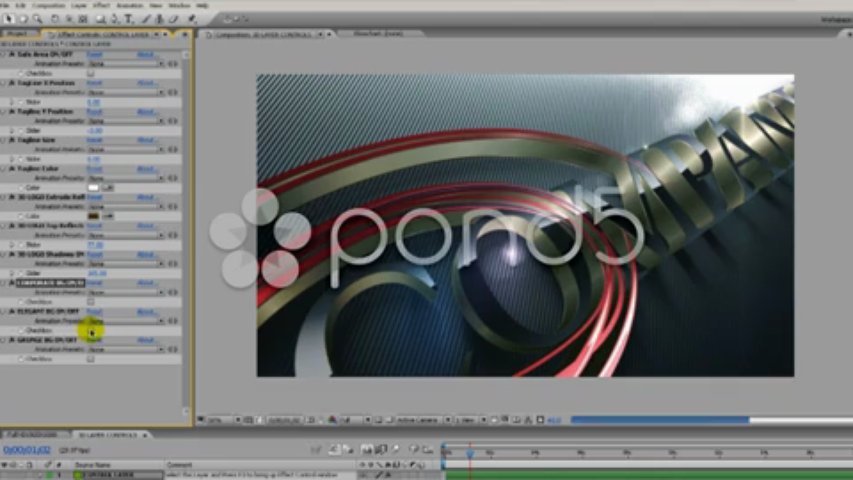This screenshot has width=853, height=480.
Task: Select the Clone Stamp tool
Action: [160, 19]
